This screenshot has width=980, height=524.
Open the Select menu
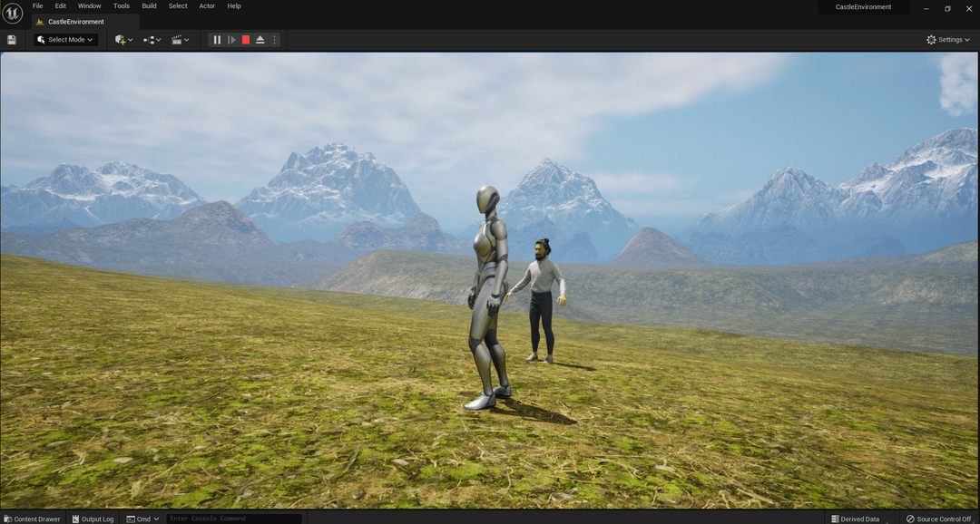(x=178, y=5)
